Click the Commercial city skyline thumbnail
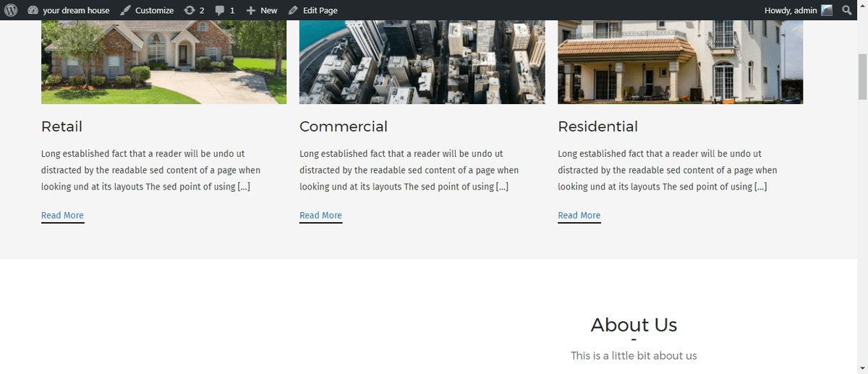Image resolution: width=868 pixels, height=374 pixels. coord(422,62)
